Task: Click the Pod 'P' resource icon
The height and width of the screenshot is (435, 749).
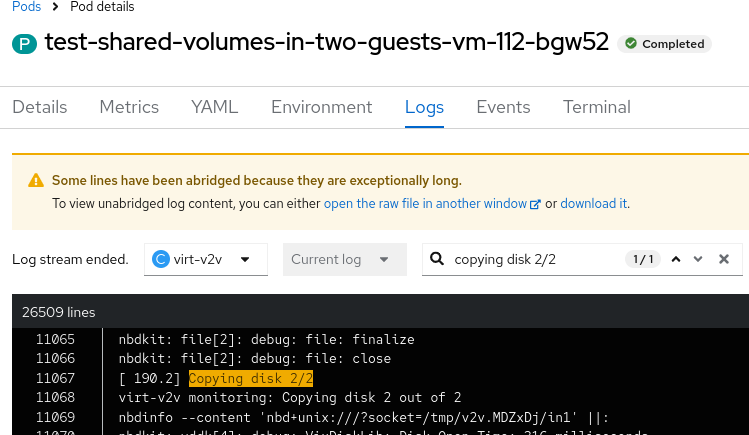Action: click(x=24, y=44)
